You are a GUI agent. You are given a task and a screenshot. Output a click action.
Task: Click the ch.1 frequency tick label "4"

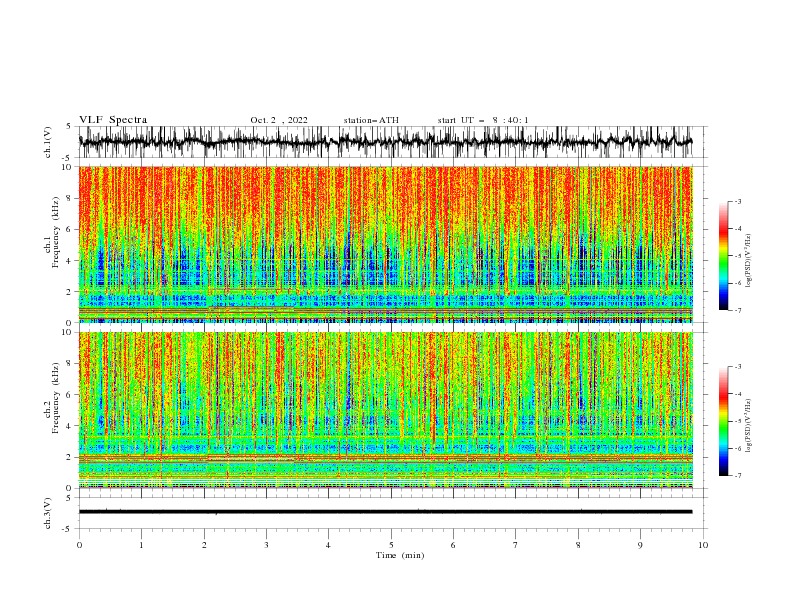point(70,261)
